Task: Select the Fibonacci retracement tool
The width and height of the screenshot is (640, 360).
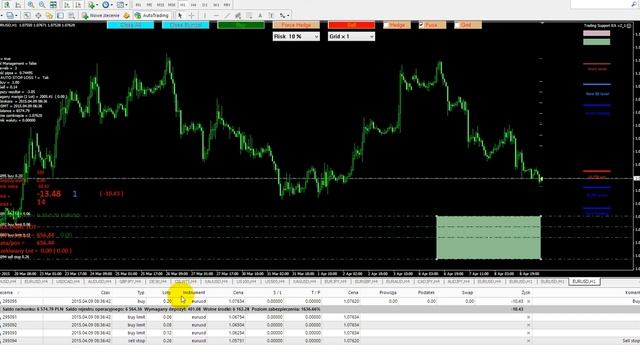Action: (x=249, y=16)
